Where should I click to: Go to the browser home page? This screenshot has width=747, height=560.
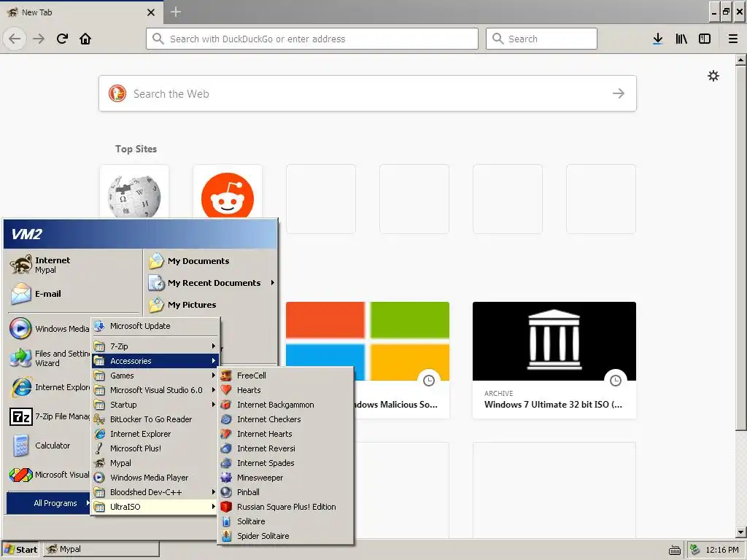pyautogui.click(x=85, y=39)
